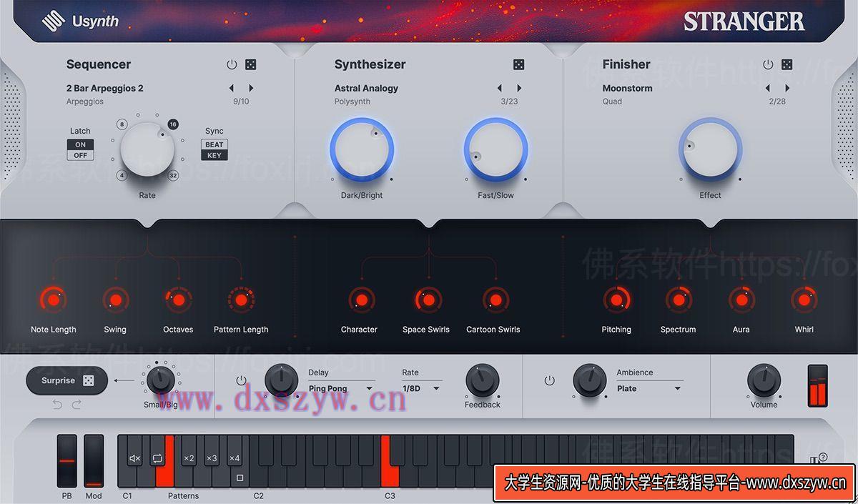Select rate value 8 on Rate dial
Screen dimensions: 858x504
tap(122, 124)
